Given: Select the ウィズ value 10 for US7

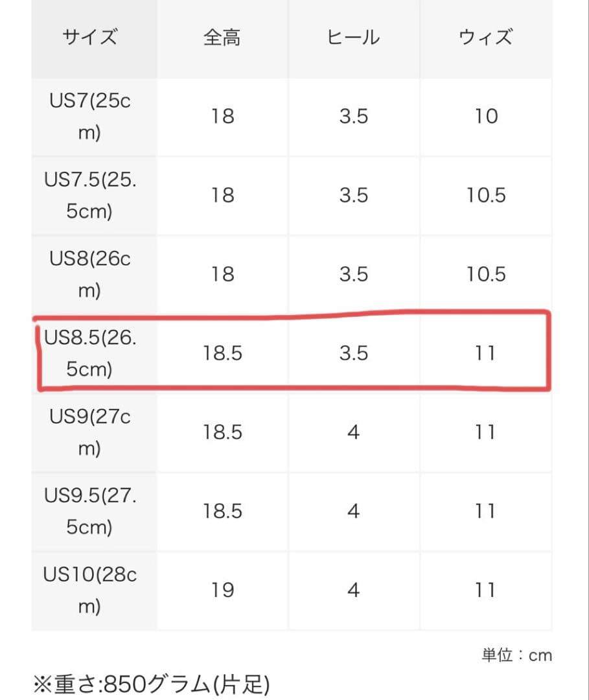Looking at the screenshot, I should point(485,117).
